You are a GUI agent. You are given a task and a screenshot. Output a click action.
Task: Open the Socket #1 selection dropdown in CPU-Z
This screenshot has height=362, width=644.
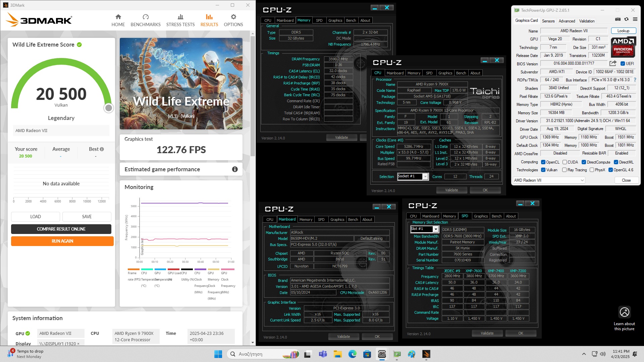tap(413, 176)
